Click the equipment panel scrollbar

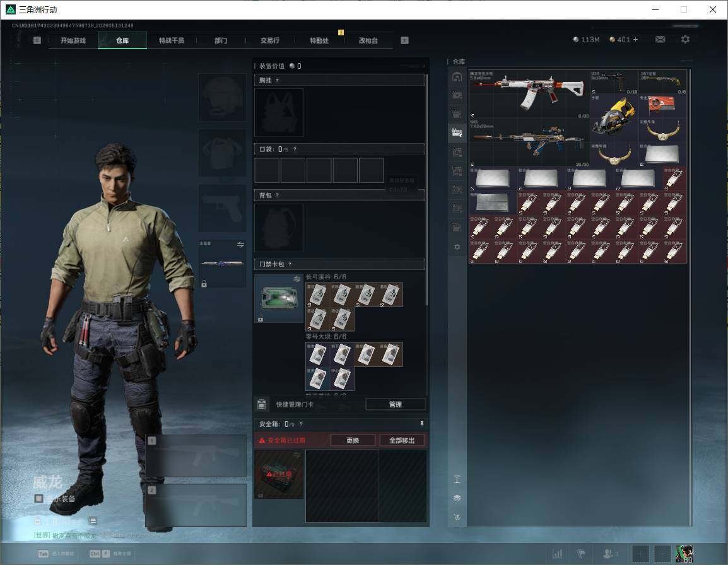pos(426,190)
